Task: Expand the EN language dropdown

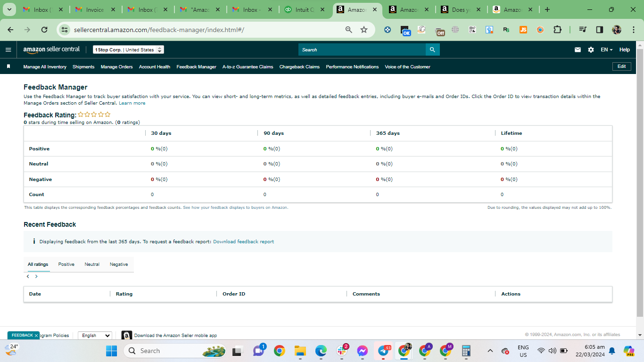Action: [607, 49]
